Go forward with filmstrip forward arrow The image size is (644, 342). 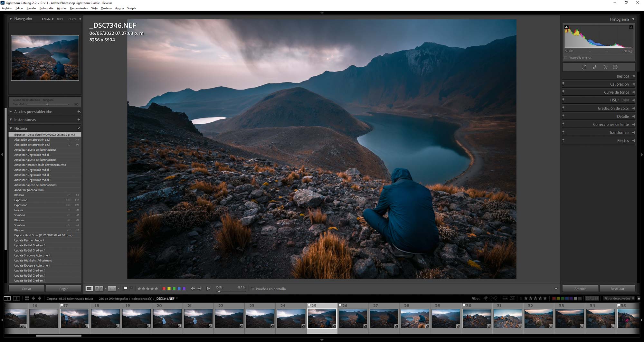coord(40,299)
